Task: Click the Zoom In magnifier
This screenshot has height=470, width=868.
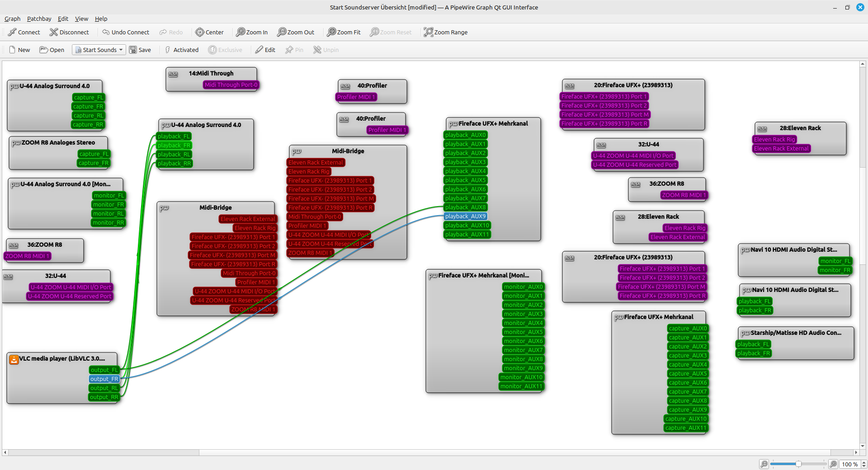Action: tap(241, 32)
